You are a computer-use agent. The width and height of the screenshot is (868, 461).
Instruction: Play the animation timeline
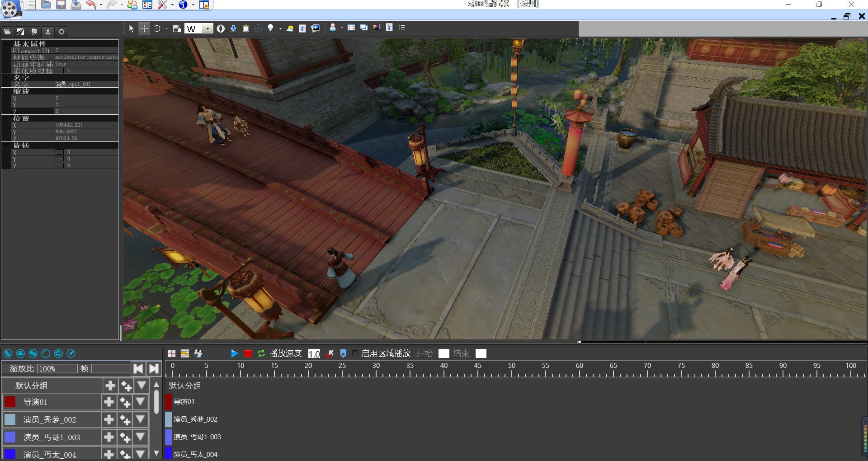point(234,353)
